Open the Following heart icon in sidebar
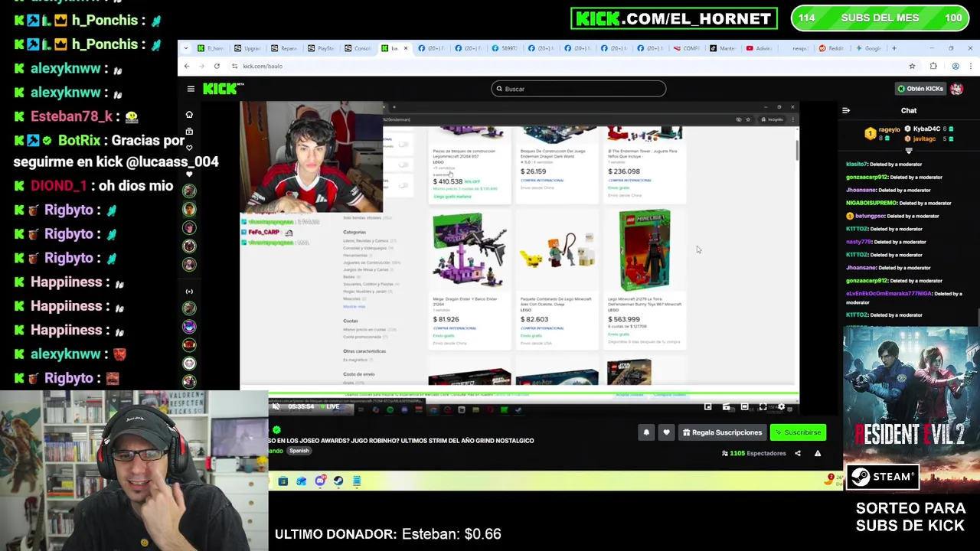 click(189, 148)
